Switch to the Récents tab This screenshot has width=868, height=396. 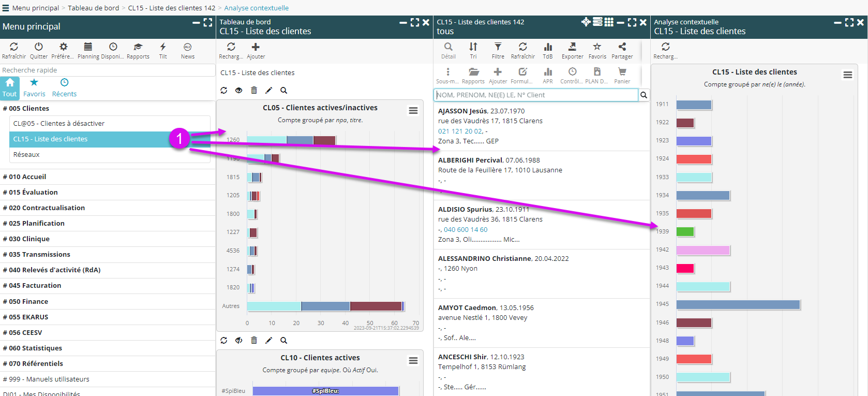tap(64, 87)
